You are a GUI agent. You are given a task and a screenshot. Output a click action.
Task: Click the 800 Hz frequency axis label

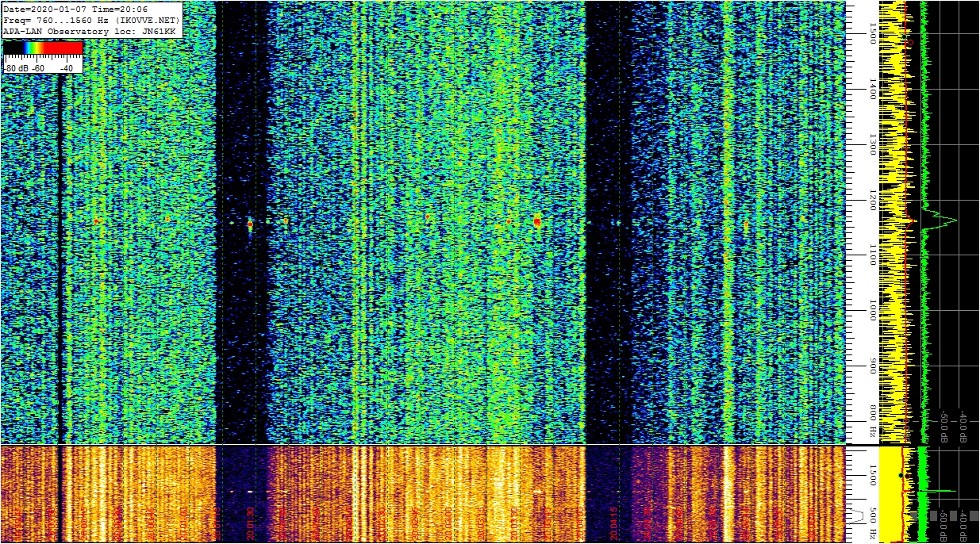871,420
